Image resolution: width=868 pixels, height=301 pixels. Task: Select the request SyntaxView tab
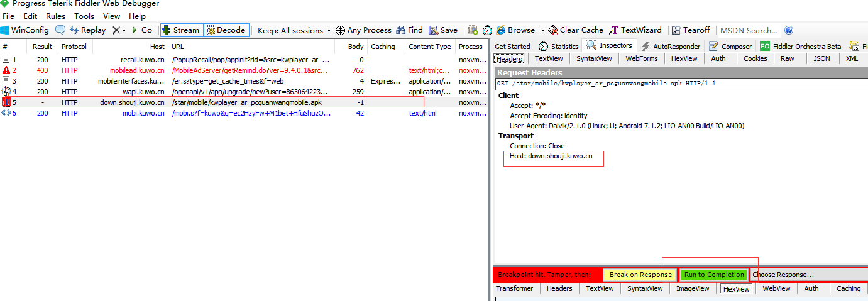[594, 58]
